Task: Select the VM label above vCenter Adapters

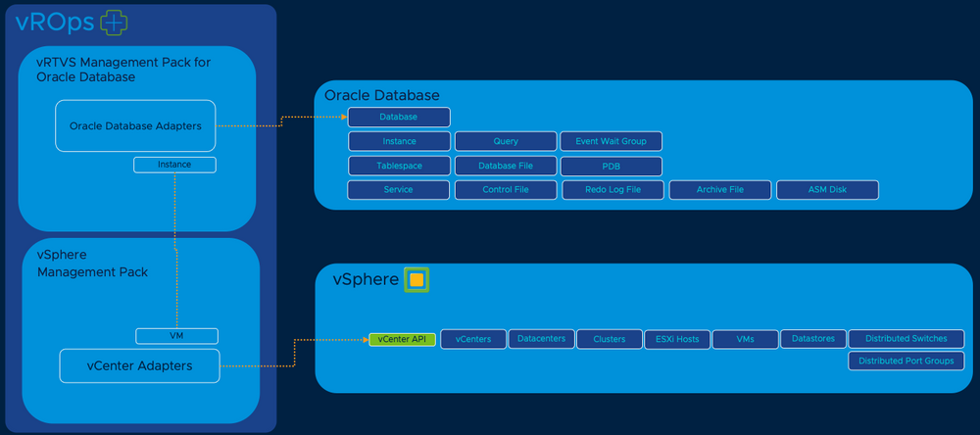Action: [x=176, y=336]
